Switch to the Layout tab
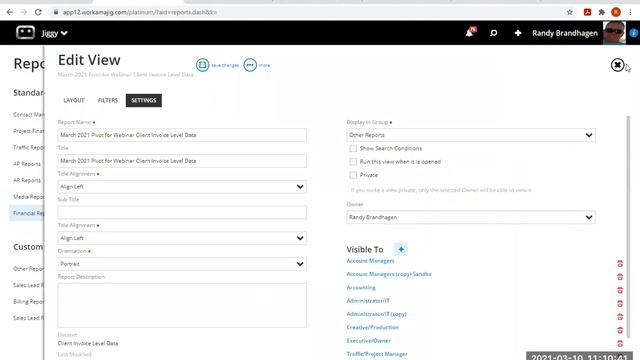The height and width of the screenshot is (360, 640). [x=74, y=100]
